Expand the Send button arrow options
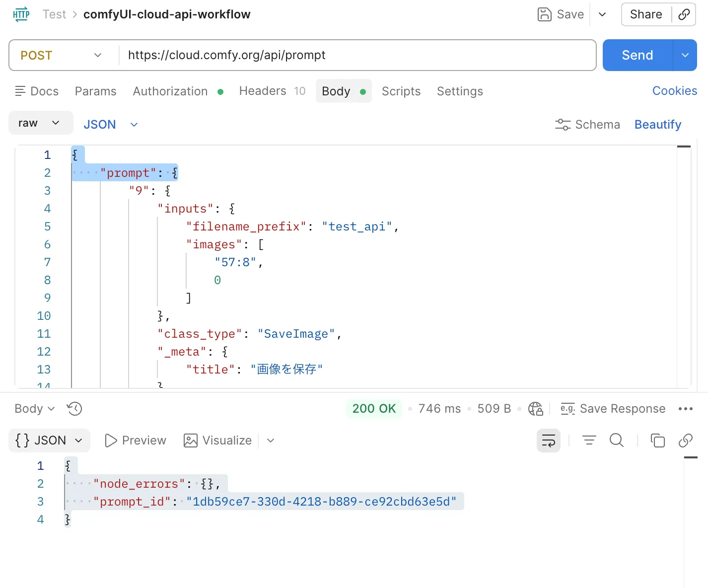This screenshot has width=708, height=588. [685, 55]
